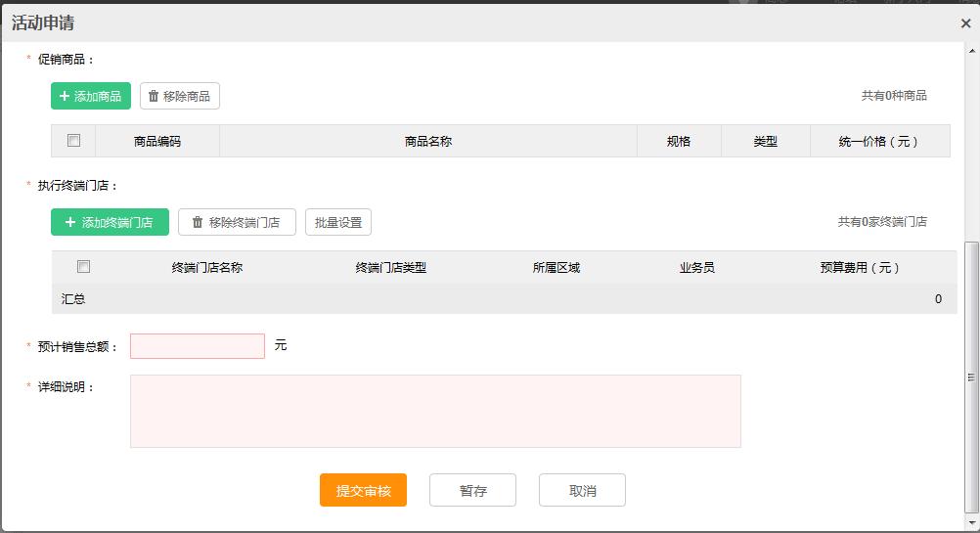Screen dimensions: 980x533
Task: Click into the 详细说明 text area
Action: (x=435, y=411)
